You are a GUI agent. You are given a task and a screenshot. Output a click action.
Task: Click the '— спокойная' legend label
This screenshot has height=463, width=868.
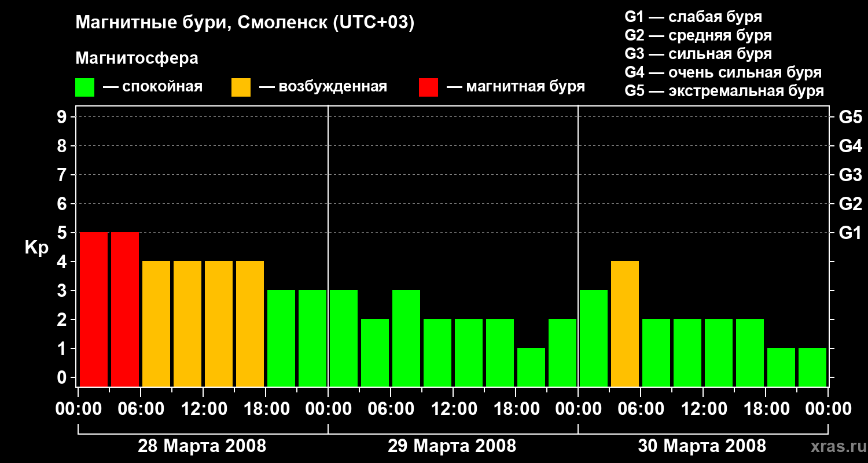[x=153, y=87]
